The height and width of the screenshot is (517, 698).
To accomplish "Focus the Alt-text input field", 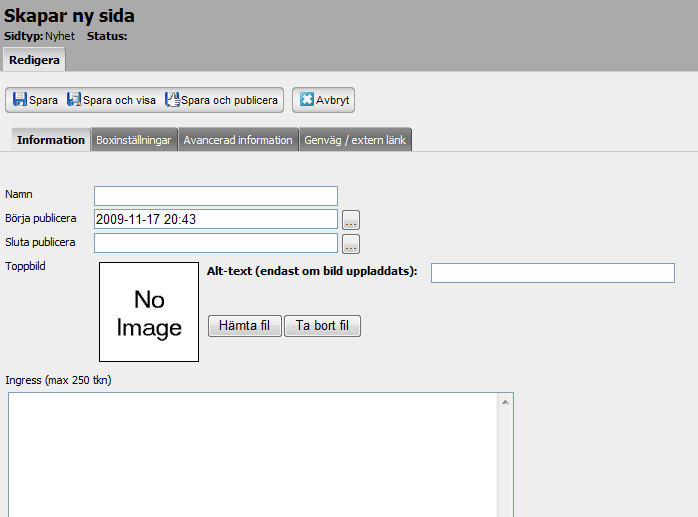I will (553, 273).
